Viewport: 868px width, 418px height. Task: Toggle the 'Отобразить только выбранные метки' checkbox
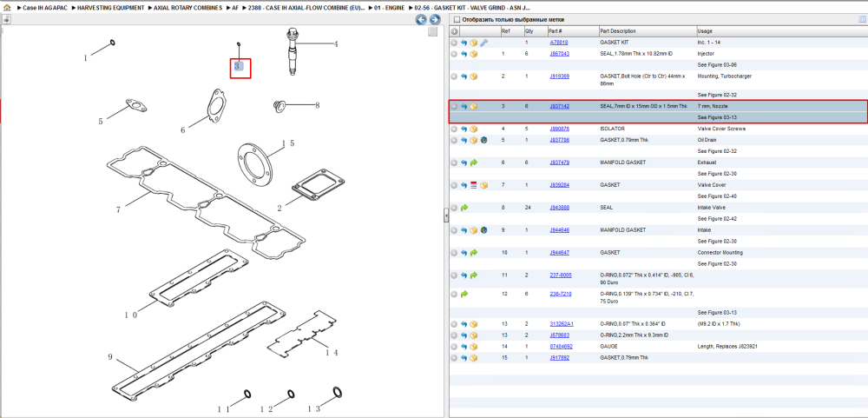coord(457,20)
